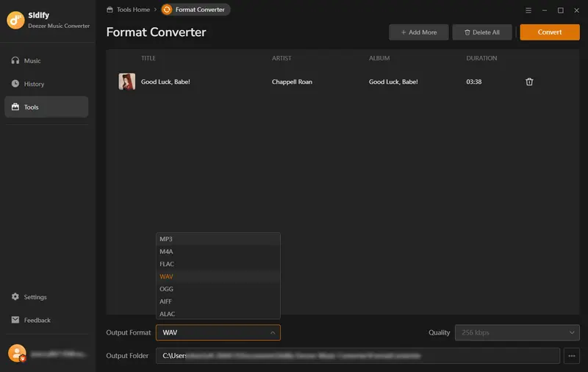Choose M4A from the format list
The image size is (588, 372).
pos(218,251)
